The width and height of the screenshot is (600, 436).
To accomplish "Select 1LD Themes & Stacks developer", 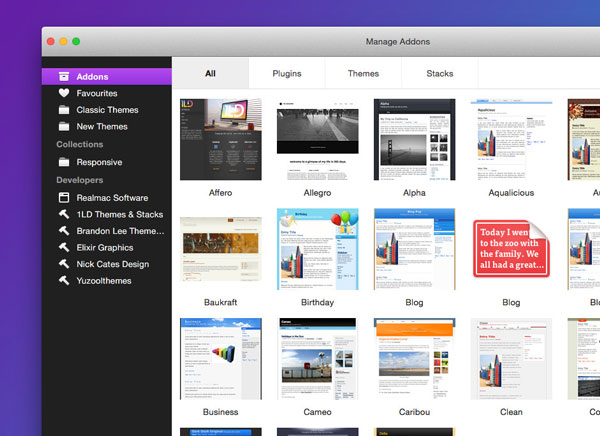I will pos(107,214).
